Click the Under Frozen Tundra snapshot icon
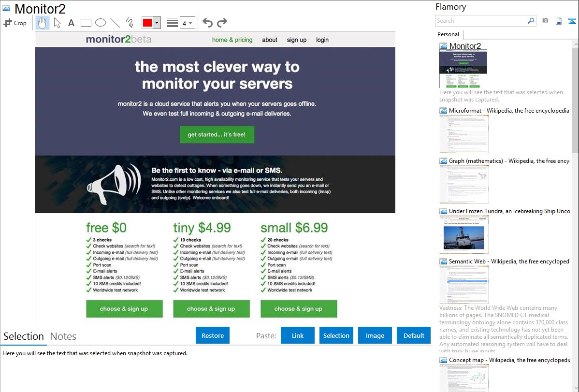The height and width of the screenshot is (392, 579). point(443,211)
